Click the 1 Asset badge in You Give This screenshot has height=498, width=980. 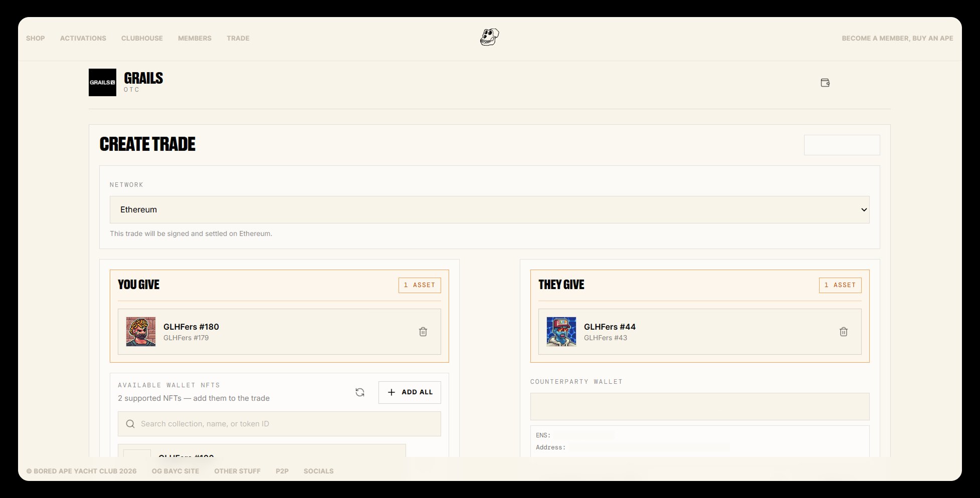(x=420, y=285)
